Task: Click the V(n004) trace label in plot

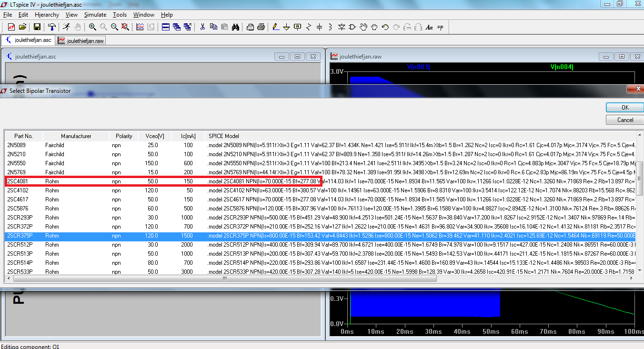Action: pos(562,67)
